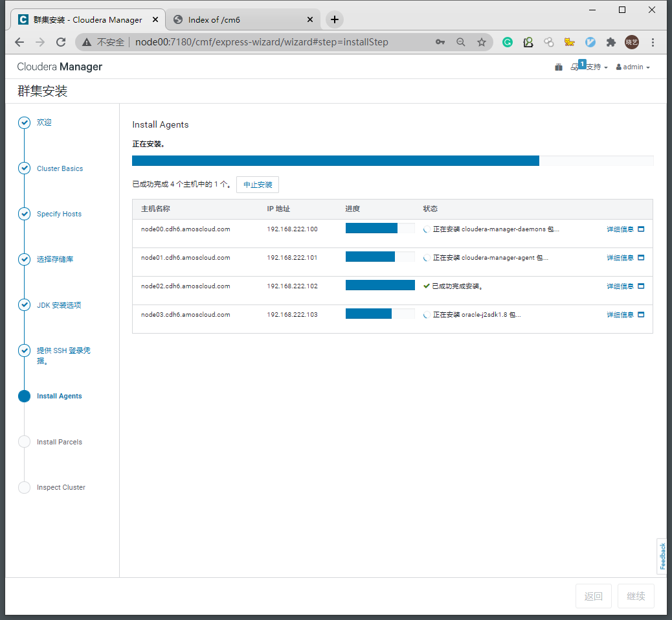This screenshot has width=672, height=620.
Task: Switch to the Index of /cm6 tab
Action: click(x=243, y=19)
